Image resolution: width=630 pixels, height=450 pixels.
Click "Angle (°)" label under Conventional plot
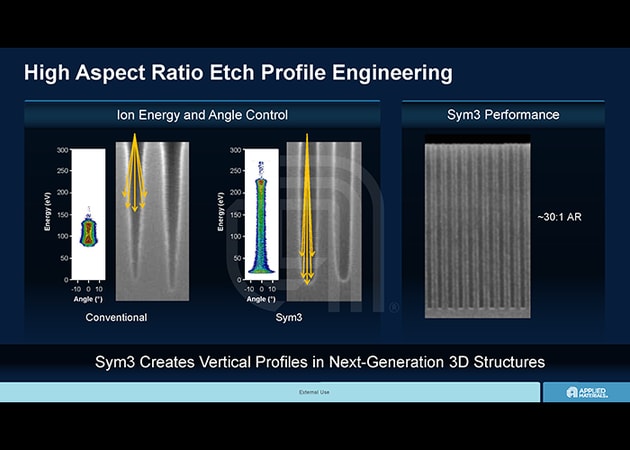(x=88, y=299)
